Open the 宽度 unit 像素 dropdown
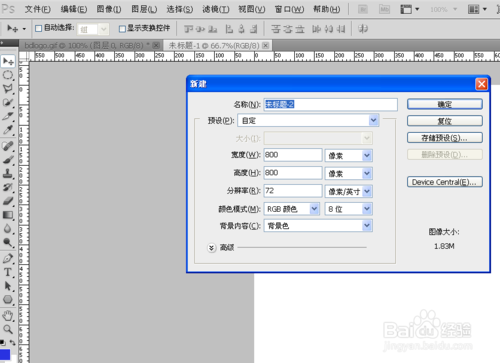Viewport: 500px width, 363px height. pos(367,155)
